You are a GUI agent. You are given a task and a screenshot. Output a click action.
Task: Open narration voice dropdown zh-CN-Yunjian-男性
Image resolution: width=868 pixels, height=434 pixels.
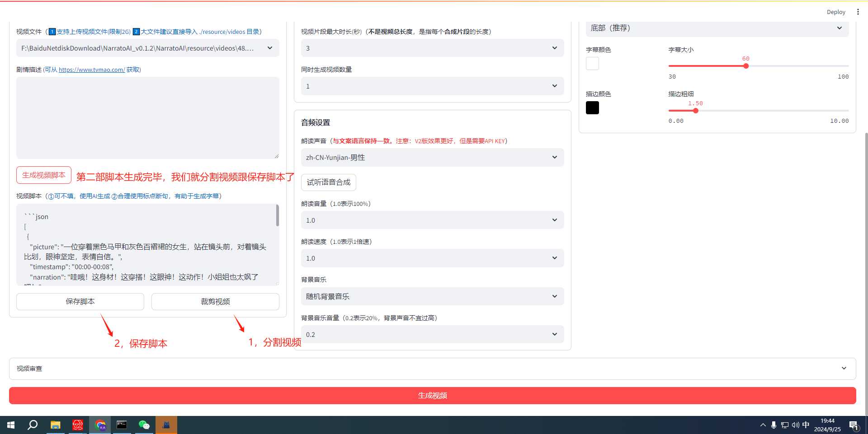tap(432, 157)
